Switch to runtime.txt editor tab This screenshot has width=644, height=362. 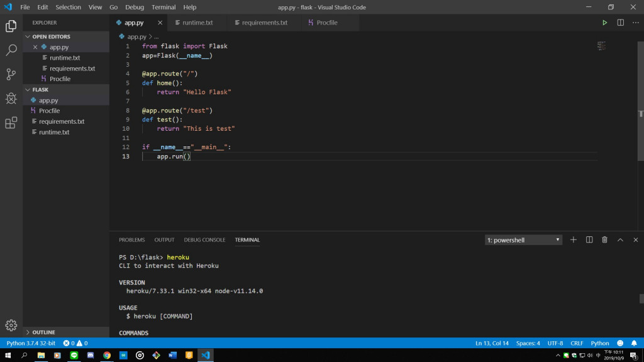pyautogui.click(x=197, y=23)
